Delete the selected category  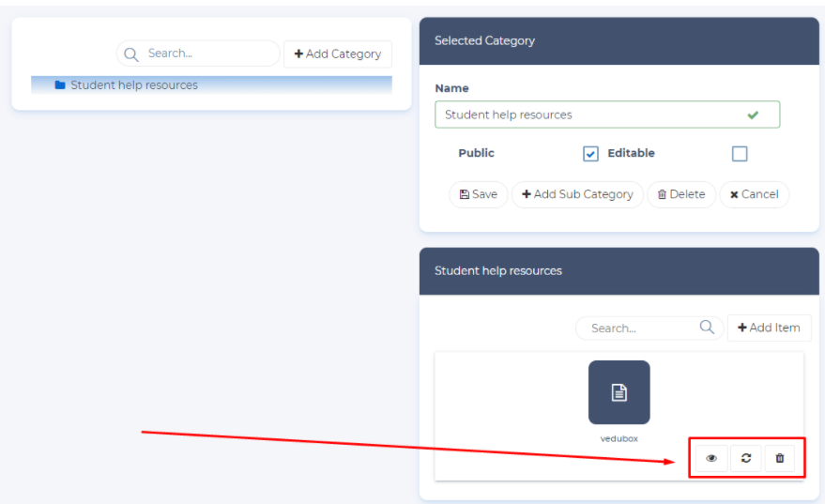tap(681, 194)
